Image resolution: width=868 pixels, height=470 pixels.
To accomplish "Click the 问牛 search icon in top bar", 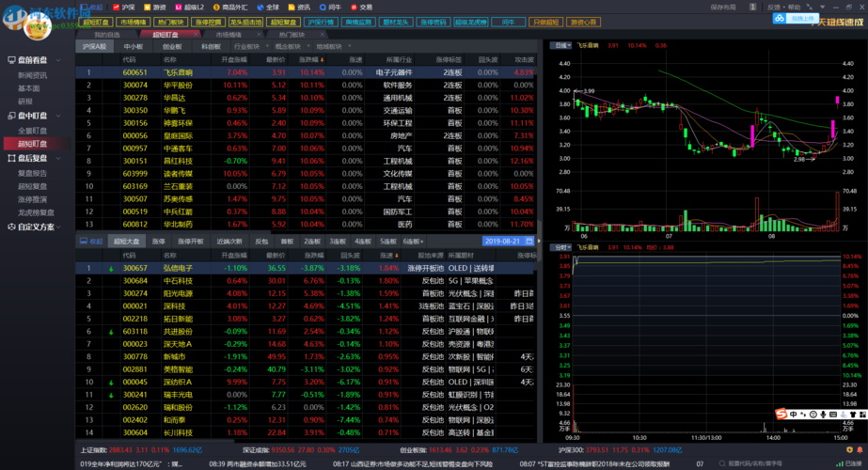I will click(x=323, y=8).
